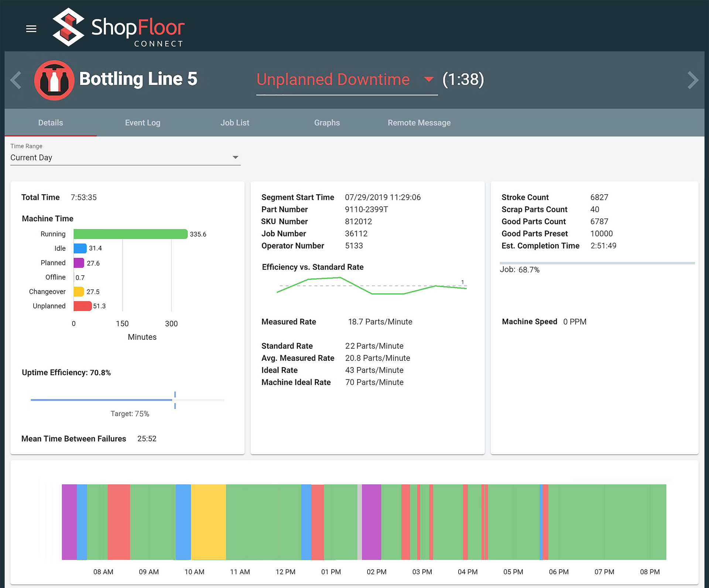Click the green Running bar in chart
709x588 pixels.
pyautogui.click(x=130, y=234)
